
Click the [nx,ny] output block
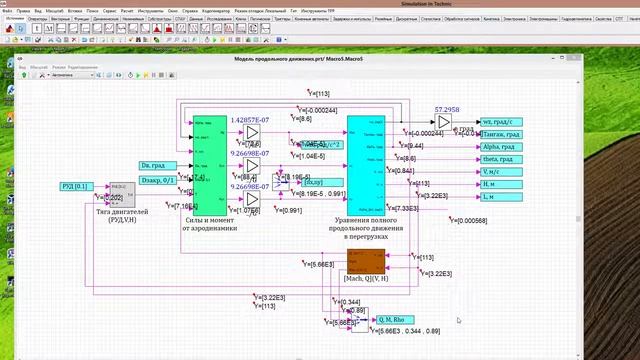coord(322,182)
